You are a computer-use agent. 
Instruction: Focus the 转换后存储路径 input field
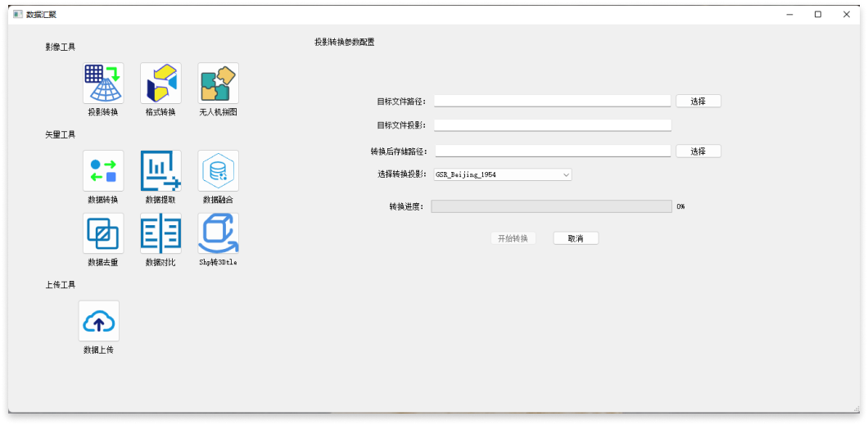[x=552, y=151]
